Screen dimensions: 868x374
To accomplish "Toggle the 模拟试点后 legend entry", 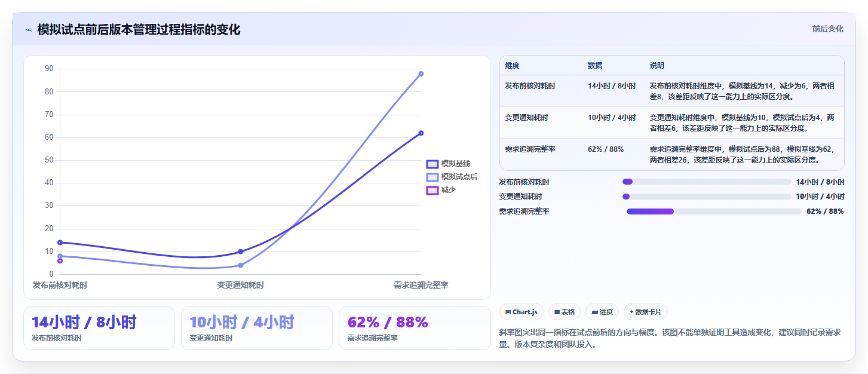I will [452, 177].
